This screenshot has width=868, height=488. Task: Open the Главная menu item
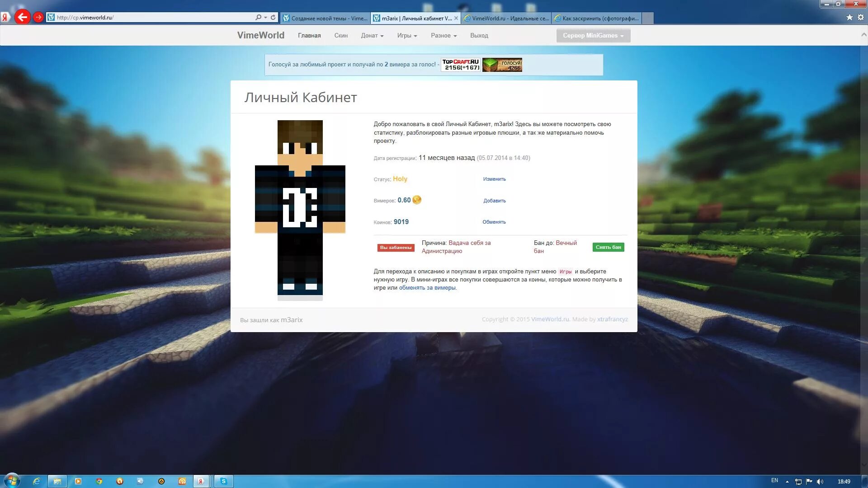point(309,36)
